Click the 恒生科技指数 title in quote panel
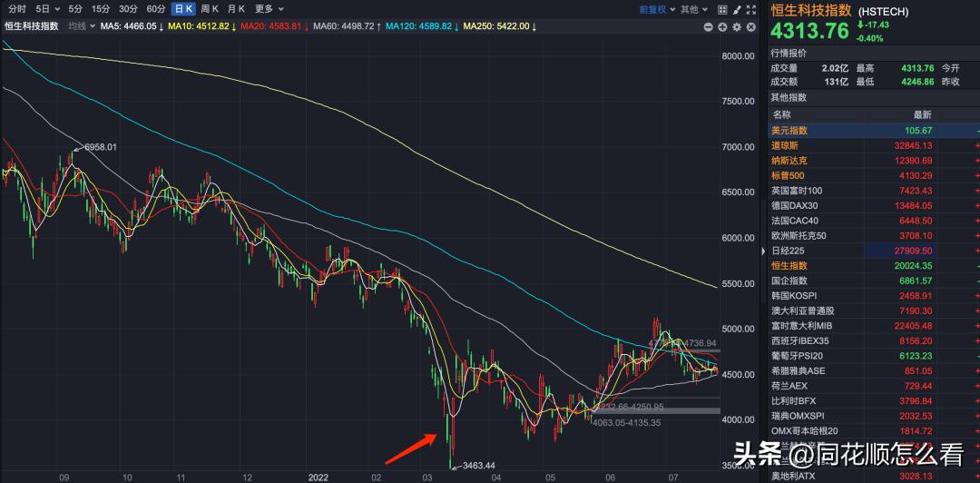The image size is (980, 483). 810,10
